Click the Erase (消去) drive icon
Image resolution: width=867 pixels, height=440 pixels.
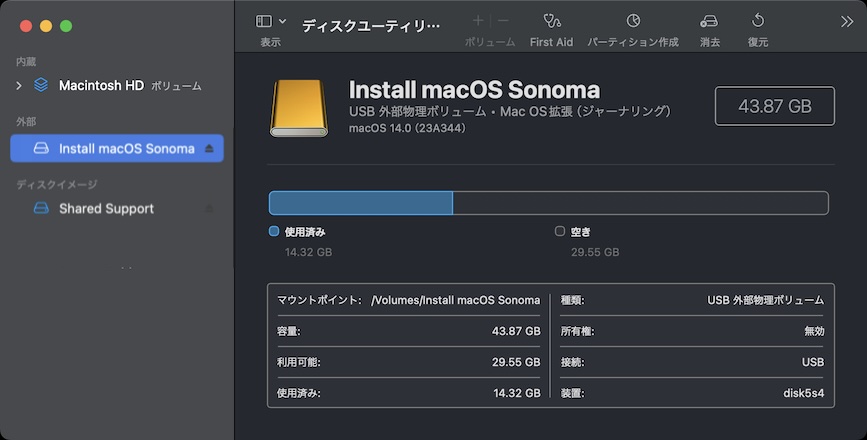coord(710,21)
